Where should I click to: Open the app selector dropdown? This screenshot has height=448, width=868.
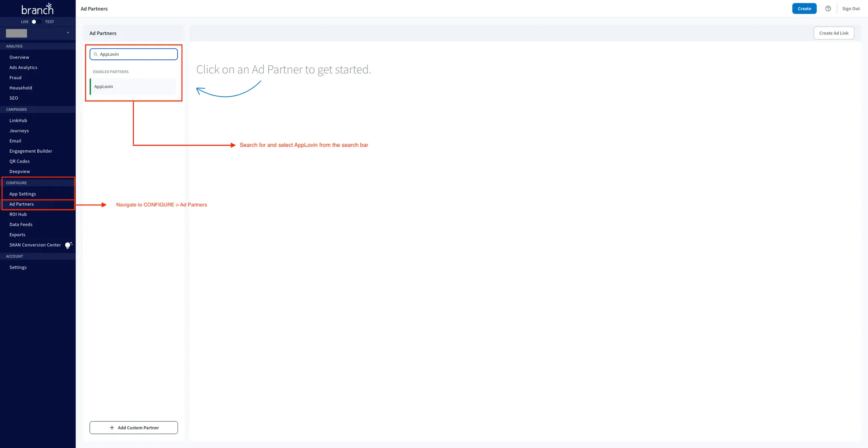click(x=38, y=33)
